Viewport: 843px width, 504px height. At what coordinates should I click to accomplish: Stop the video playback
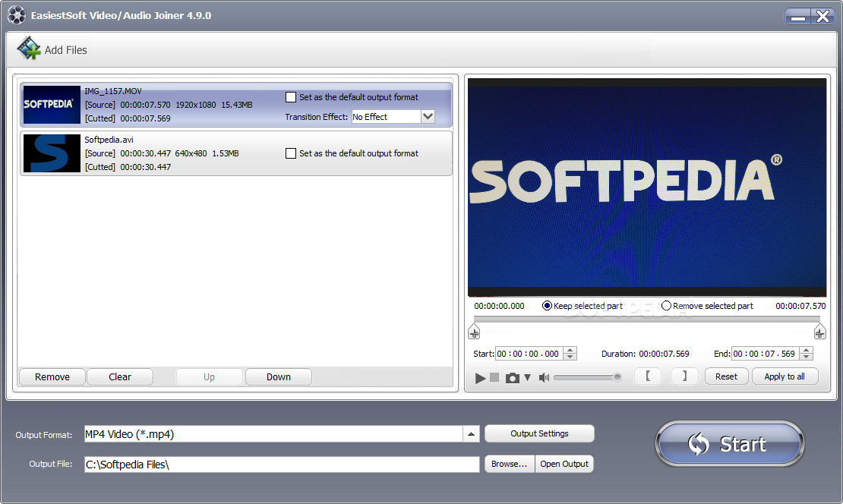tap(494, 378)
